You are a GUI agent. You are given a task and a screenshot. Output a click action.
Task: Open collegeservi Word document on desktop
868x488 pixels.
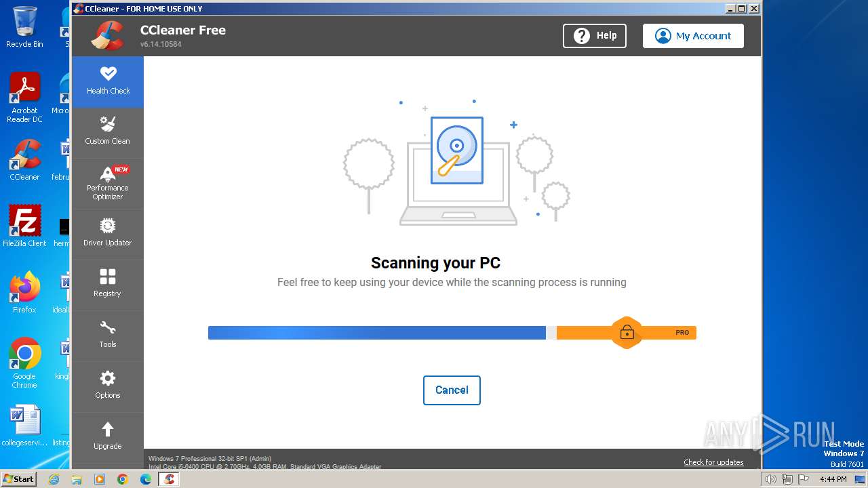click(24, 426)
